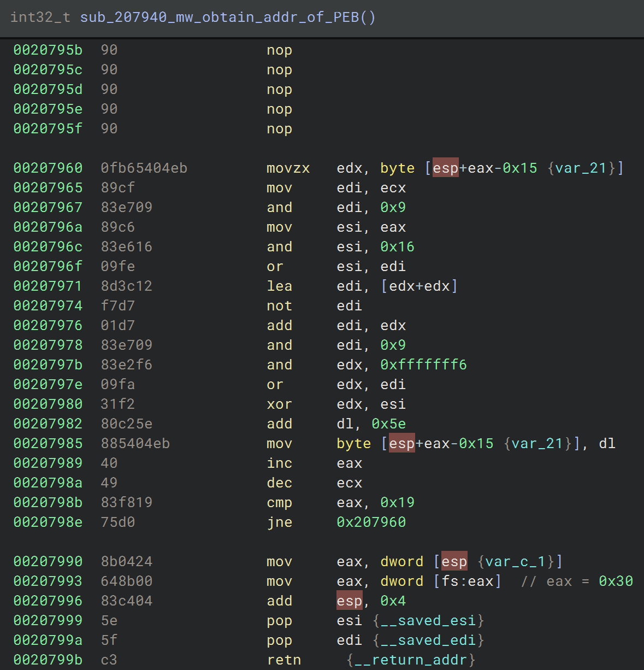Select the __saved_edi annotation
644x670 pixels.
coord(428,640)
